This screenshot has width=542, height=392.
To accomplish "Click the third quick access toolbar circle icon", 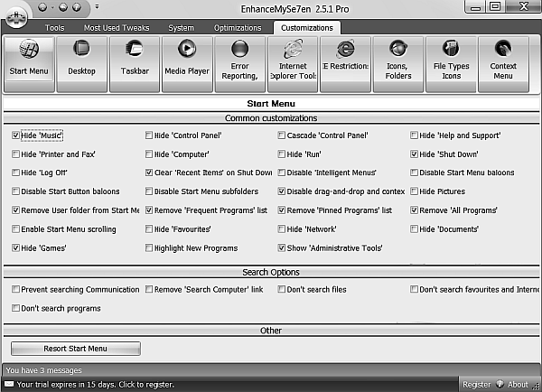I will (x=77, y=7).
